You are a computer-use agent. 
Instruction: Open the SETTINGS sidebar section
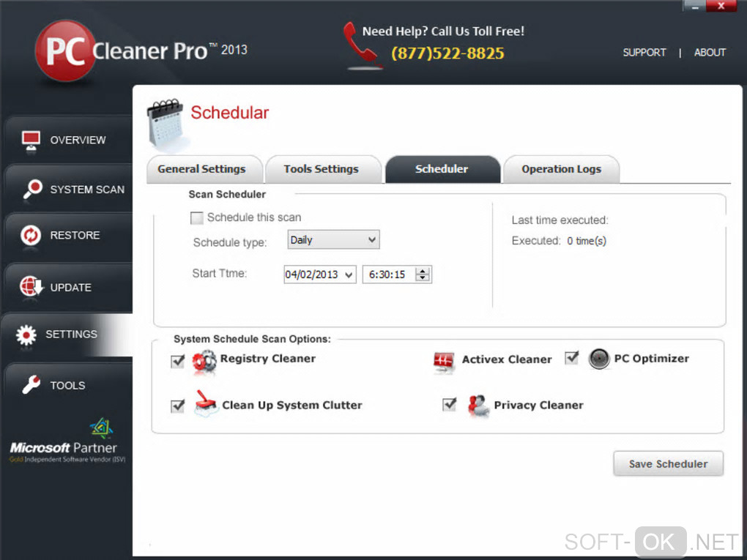coord(67,335)
